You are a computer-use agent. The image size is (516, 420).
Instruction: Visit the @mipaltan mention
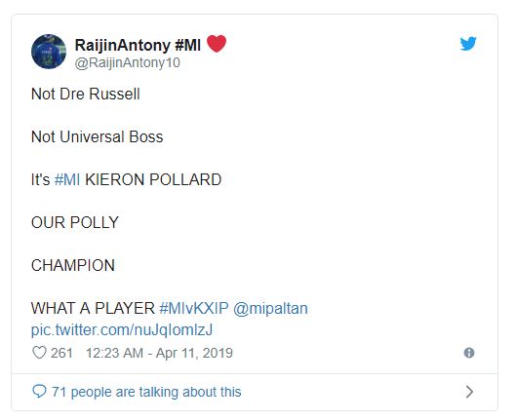pyautogui.click(x=270, y=308)
